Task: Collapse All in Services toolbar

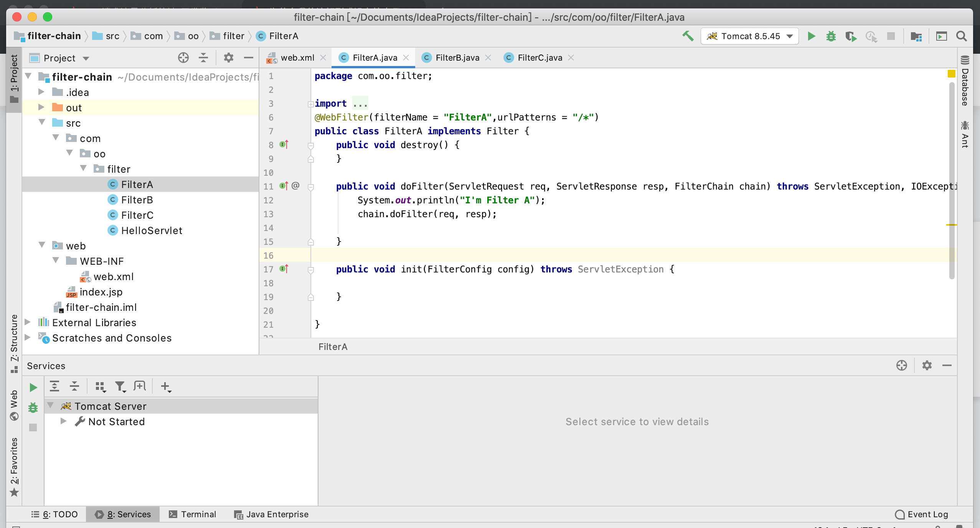Action: tap(74, 386)
